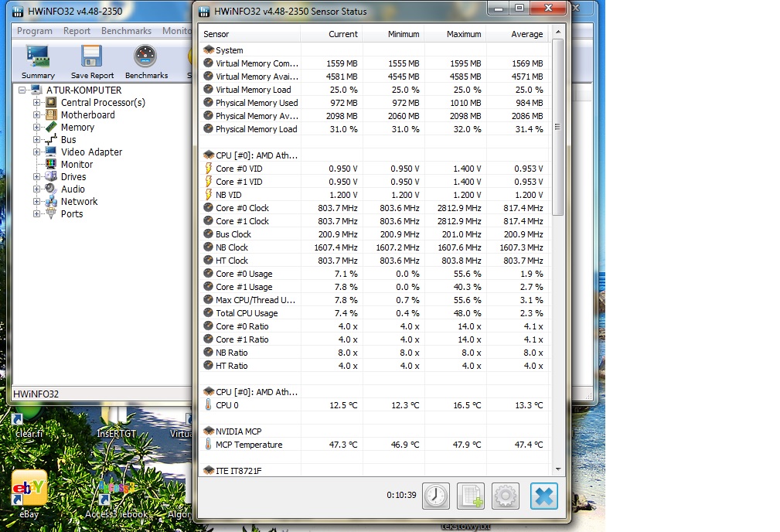This screenshot has height=532, width=780.
Task: Expand the Bus tree node
Action: 36,140
